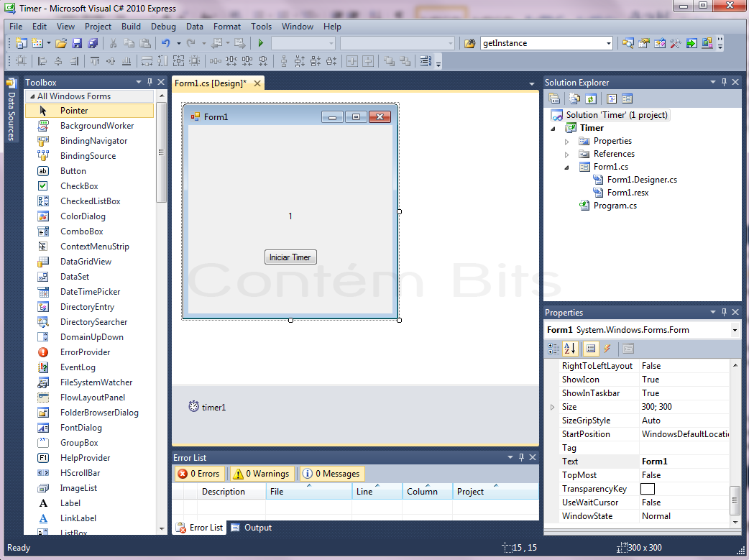Click the Text property value Form1
The image size is (749, 560).
click(684, 462)
